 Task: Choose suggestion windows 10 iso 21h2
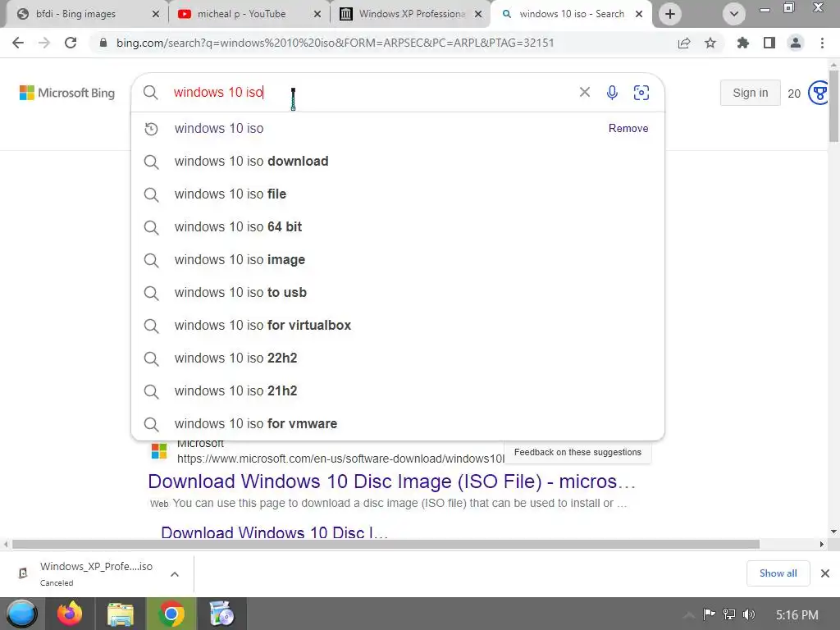[x=398, y=391]
